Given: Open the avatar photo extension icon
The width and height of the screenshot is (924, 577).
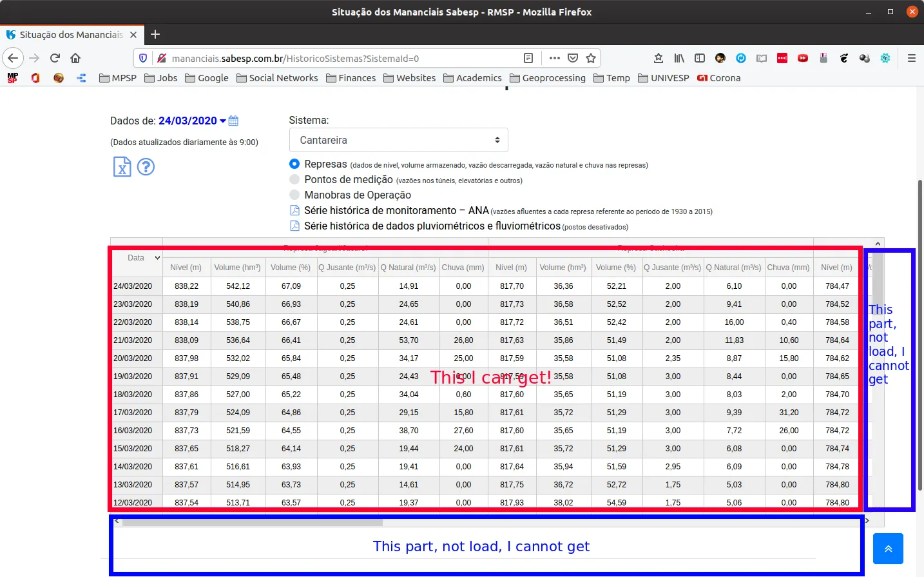Looking at the screenshot, I should point(720,58).
